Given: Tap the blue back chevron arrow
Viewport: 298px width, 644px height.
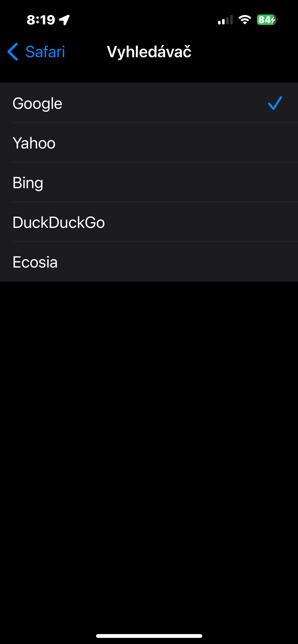Looking at the screenshot, I should pyautogui.click(x=13, y=52).
